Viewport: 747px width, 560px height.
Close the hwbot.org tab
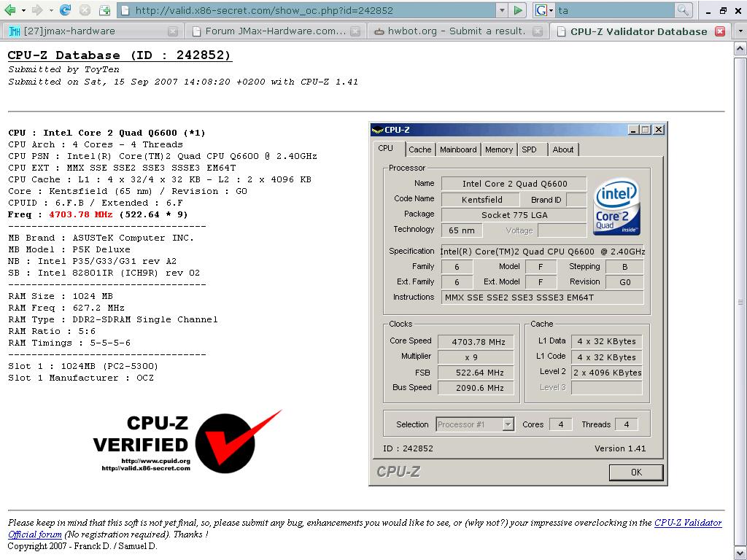pos(538,31)
